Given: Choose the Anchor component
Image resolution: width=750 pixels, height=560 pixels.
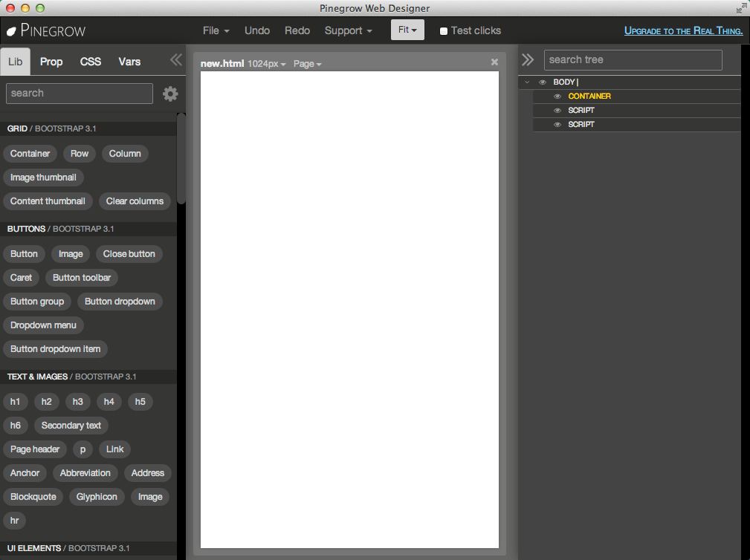Looking at the screenshot, I should (x=25, y=473).
